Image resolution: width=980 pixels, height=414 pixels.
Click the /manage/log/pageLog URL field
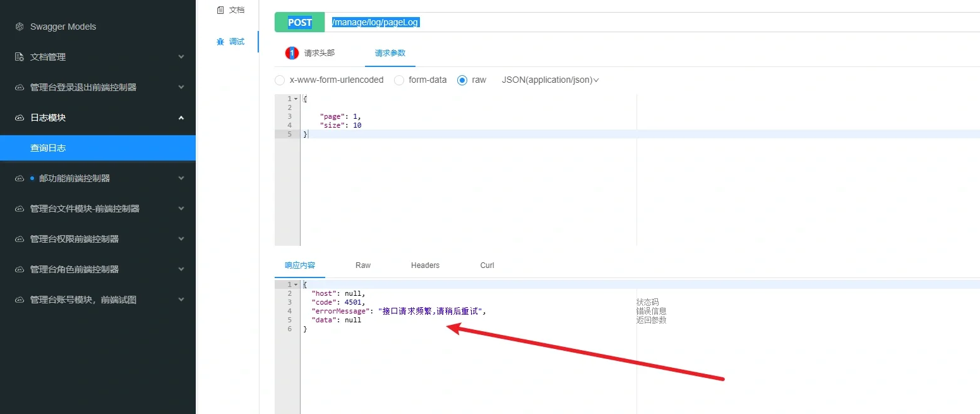click(x=375, y=21)
